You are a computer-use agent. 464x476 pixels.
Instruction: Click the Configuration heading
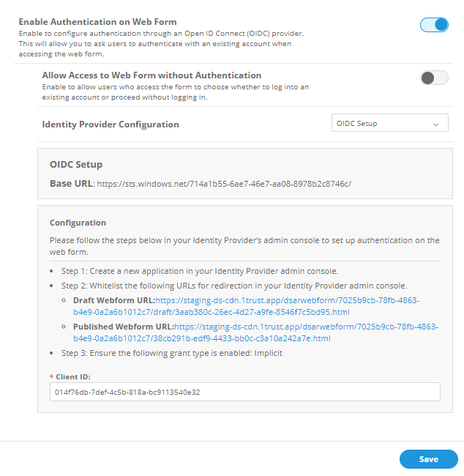78,223
